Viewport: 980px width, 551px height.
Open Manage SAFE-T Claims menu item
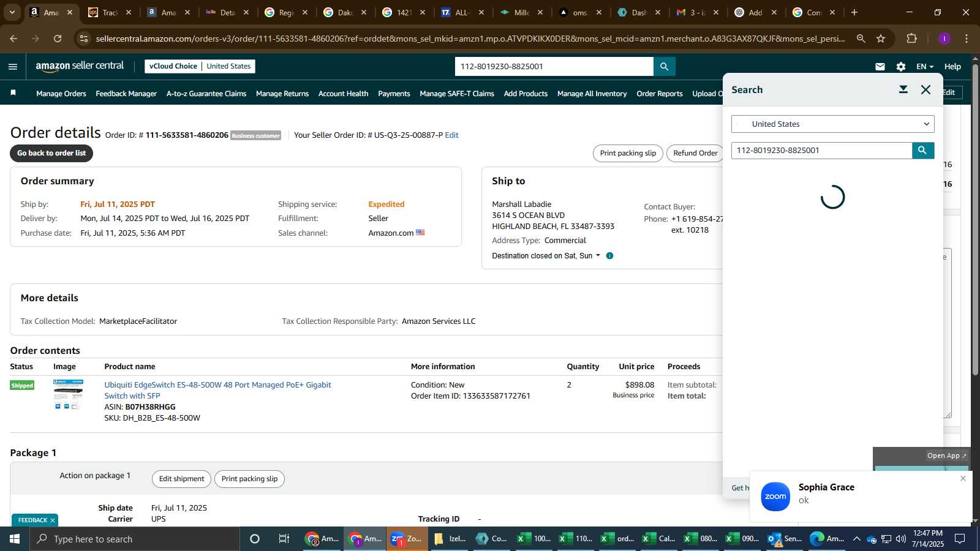(457, 94)
